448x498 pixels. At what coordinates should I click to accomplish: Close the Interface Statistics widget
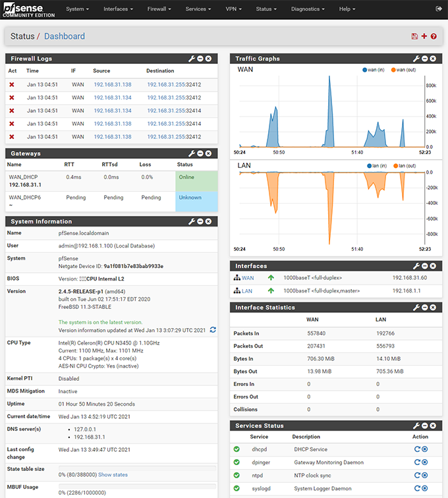pos(433,307)
